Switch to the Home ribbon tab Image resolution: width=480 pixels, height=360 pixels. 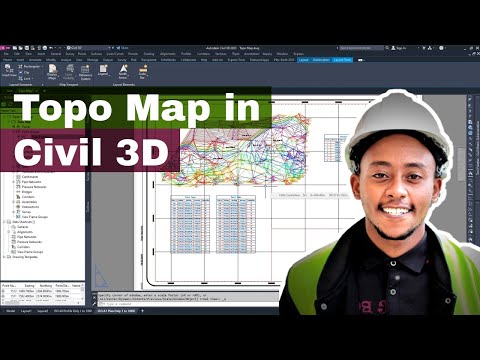pos(7,60)
